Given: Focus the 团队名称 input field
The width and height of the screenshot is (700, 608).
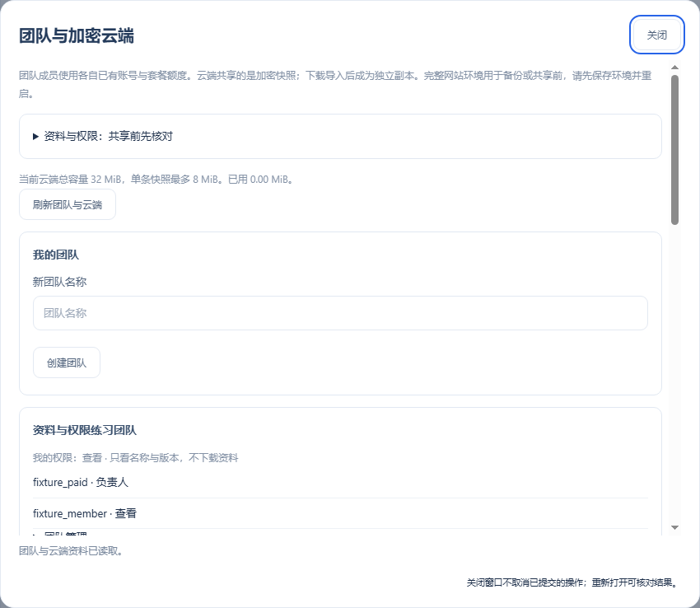Looking at the screenshot, I should tap(340, 313).
